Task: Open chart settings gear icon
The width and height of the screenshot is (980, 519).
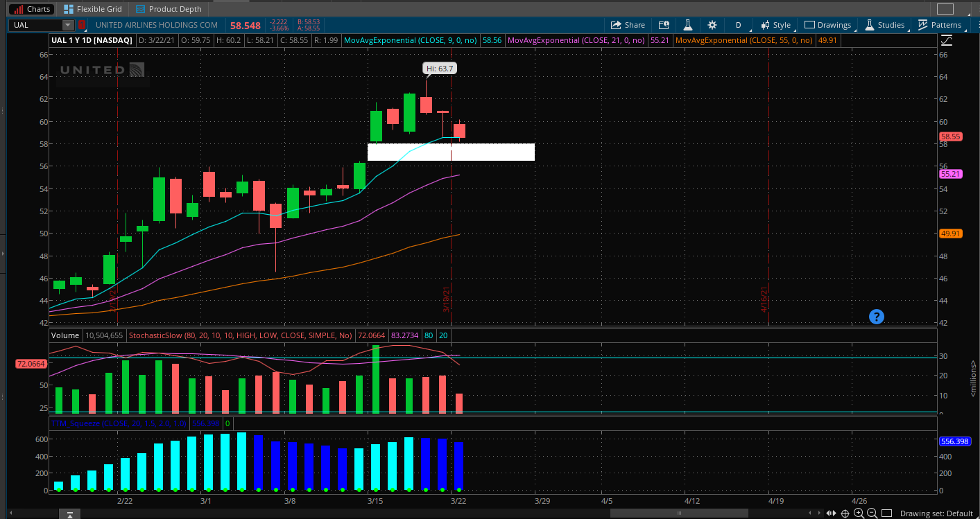Action: 712,25
